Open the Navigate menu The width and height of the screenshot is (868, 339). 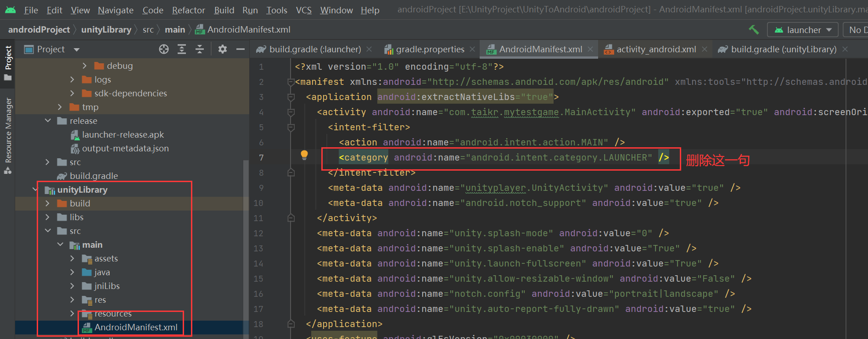[x=116, y=10]
